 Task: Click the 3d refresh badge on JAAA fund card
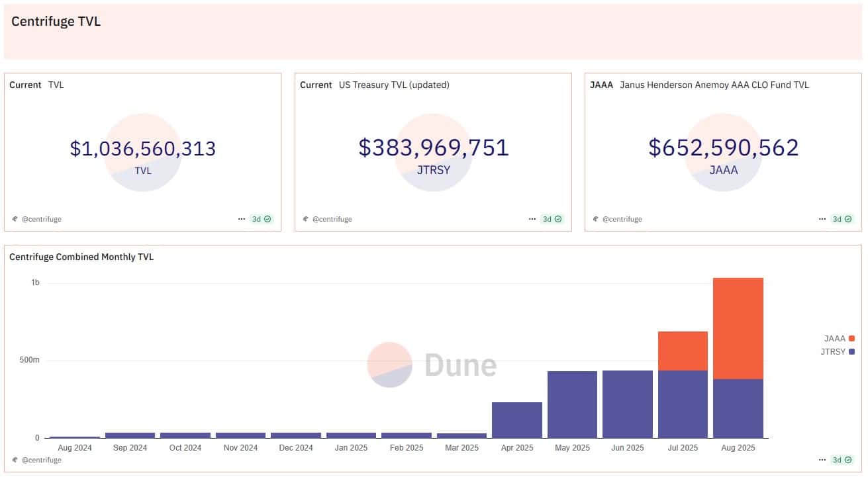pyautogui.click(x=842, y=219)
